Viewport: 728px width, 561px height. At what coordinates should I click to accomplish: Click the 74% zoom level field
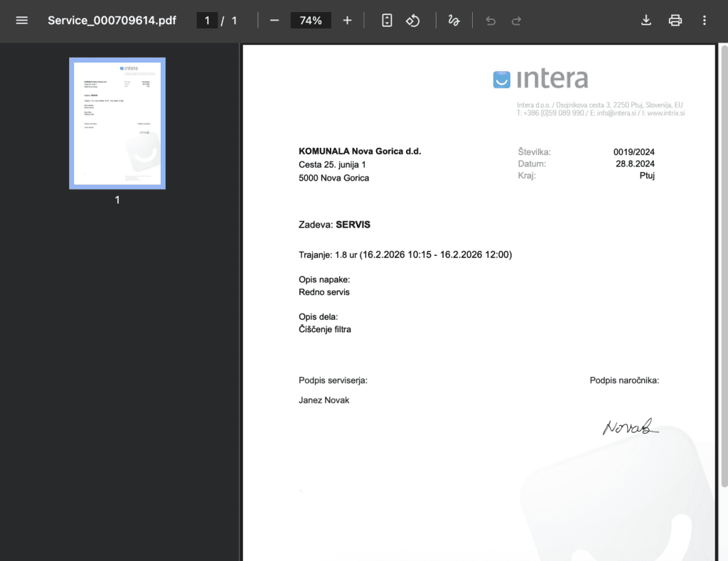[311, 21]
